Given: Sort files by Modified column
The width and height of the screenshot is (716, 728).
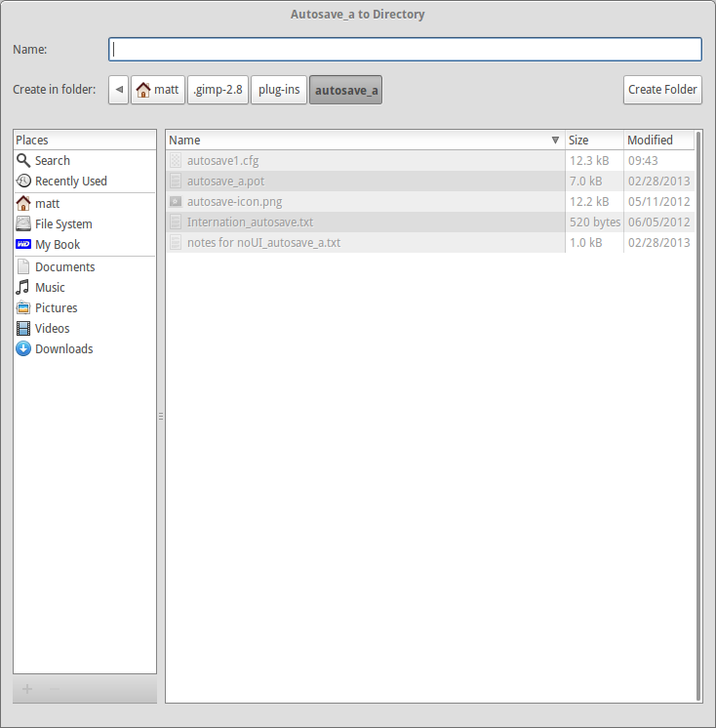Looking at the screenshot, I should pyautogui.click(x=658, y=140).
